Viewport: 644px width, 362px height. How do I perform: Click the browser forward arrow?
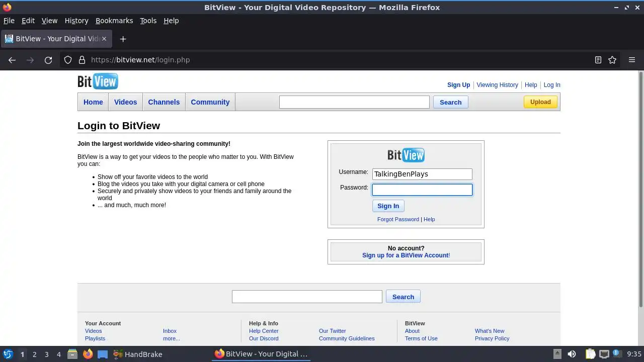click(x=30, y=60)
